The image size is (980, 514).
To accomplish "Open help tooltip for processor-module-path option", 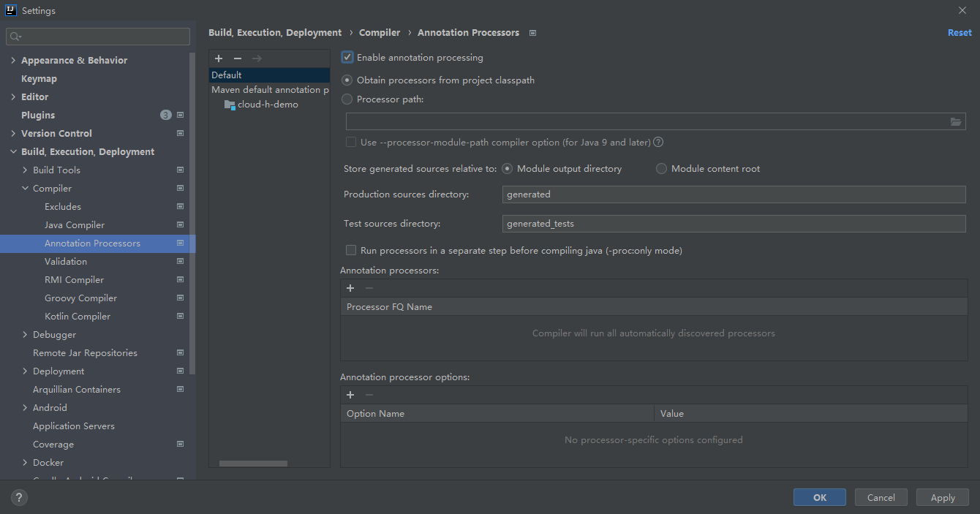I will 658,143.
